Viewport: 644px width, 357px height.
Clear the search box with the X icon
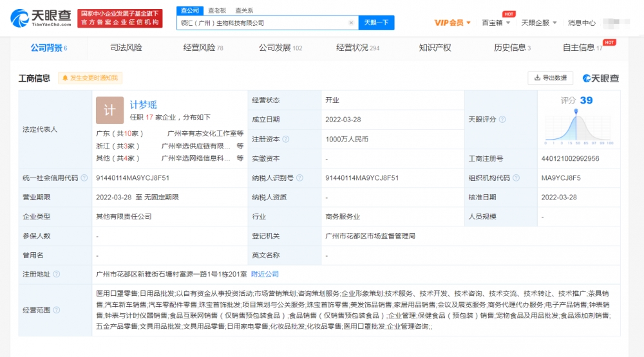click(351, 23)
